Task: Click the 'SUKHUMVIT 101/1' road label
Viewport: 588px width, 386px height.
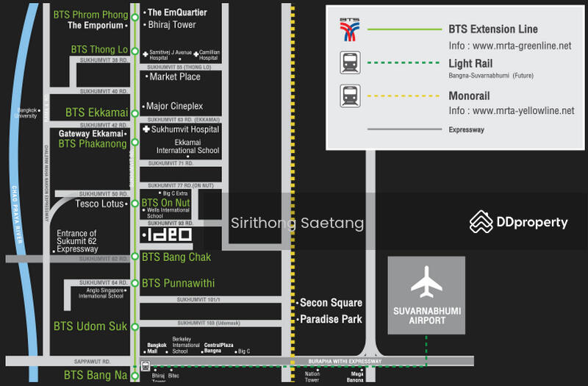Action: 198,300
